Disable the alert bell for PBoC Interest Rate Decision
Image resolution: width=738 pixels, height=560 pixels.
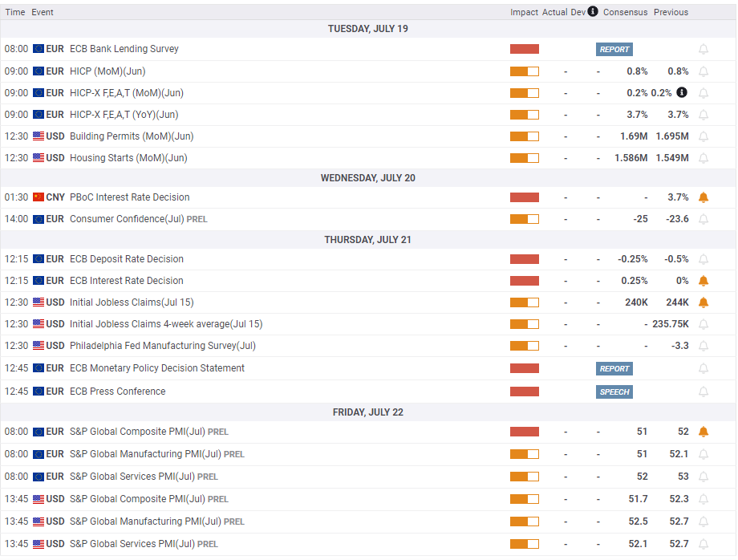(x=704, y=197)
